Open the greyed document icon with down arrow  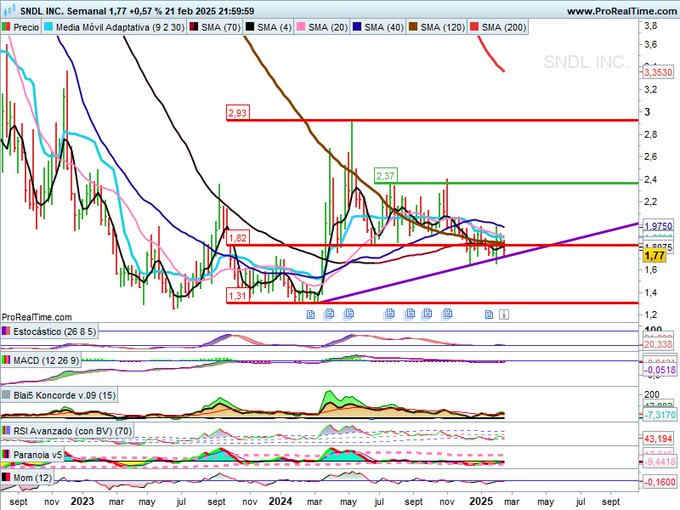[x=503, y=314]
